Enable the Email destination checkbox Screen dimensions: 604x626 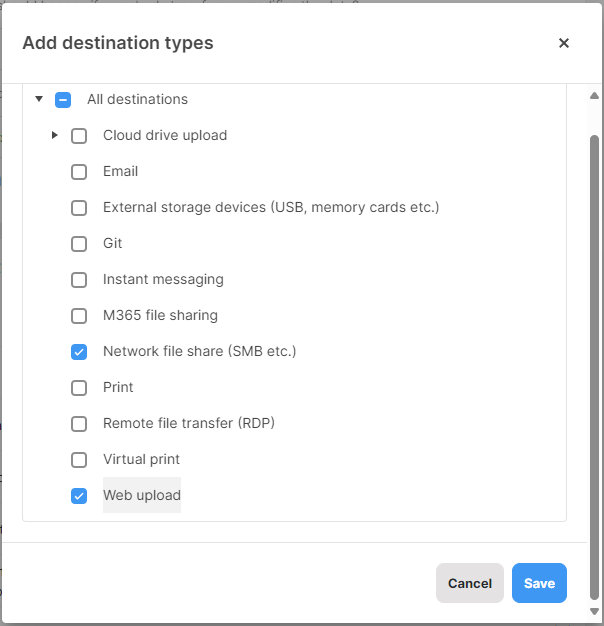coord(79,172)
